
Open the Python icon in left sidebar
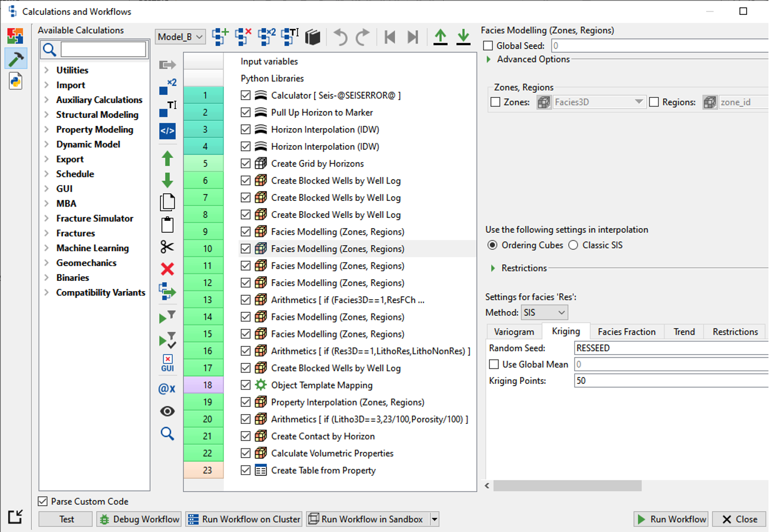(x=15, y=81)
